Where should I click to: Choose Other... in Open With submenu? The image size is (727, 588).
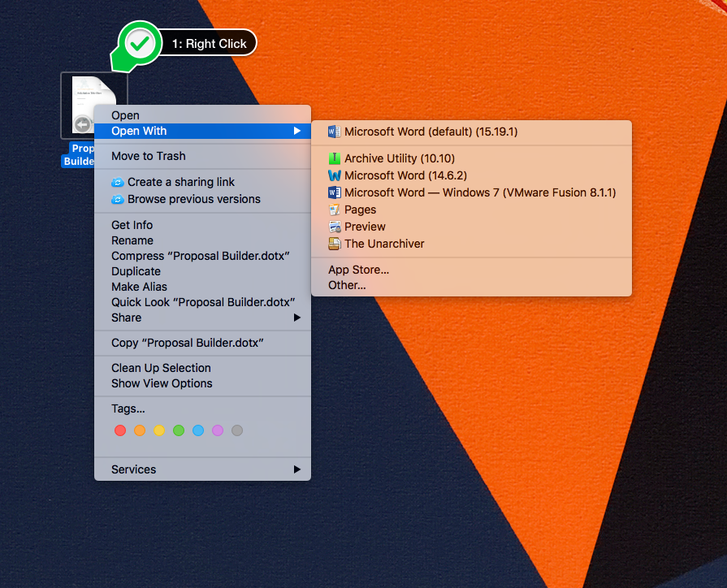[x=471, y=285]
